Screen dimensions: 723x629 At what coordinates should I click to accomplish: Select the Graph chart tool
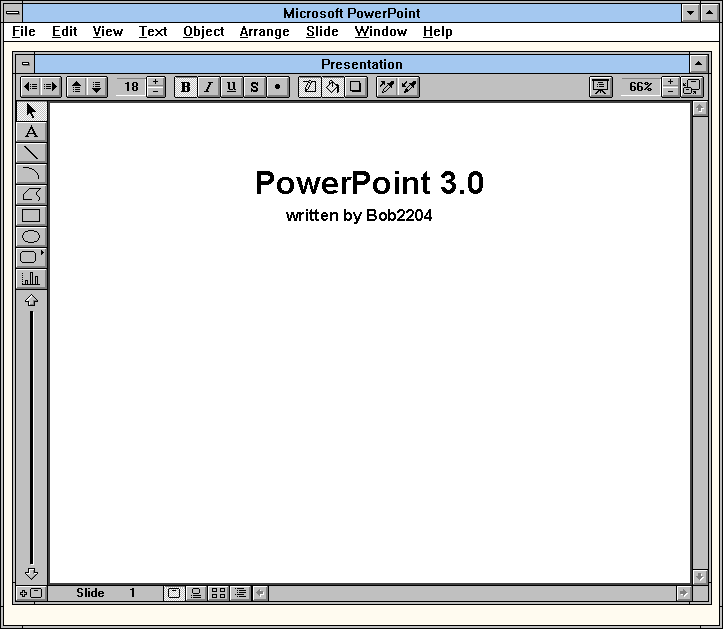click(31, 279)
